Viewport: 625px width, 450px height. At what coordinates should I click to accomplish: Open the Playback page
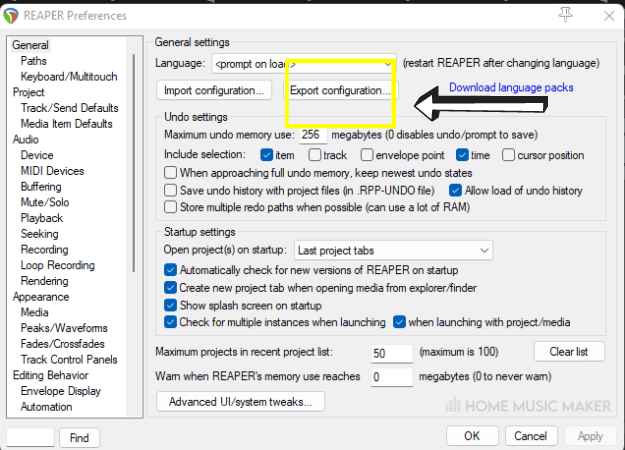[x=41, y=218]
